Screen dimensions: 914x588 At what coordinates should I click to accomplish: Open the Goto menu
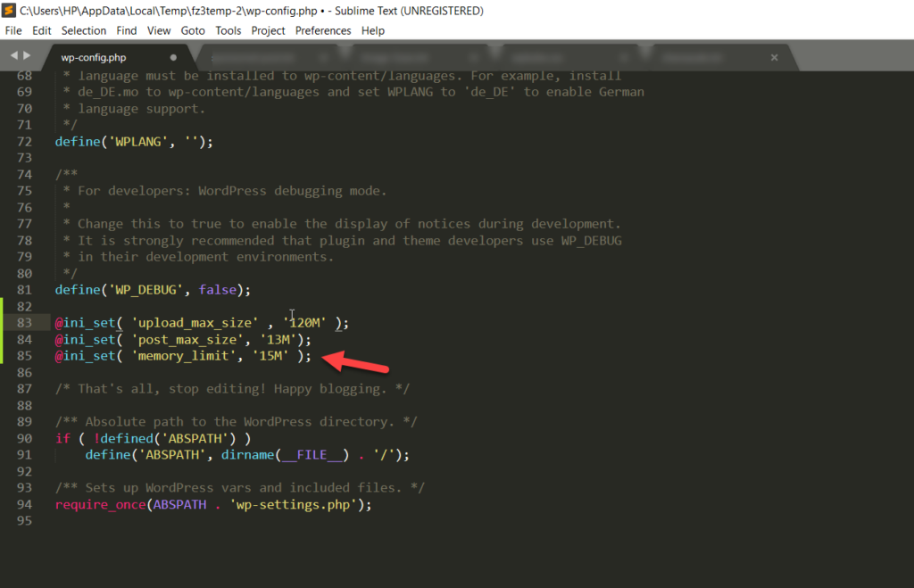click(x=193, y=30)
